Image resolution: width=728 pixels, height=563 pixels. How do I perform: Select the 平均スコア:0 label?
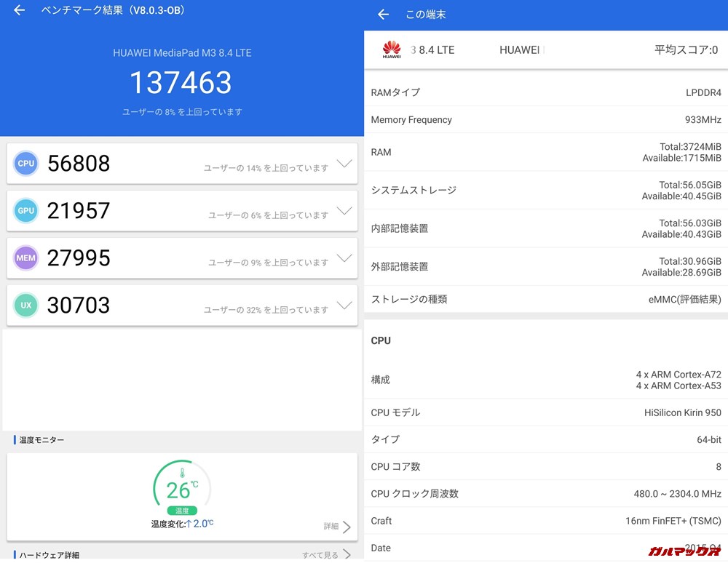pos(685,49)
